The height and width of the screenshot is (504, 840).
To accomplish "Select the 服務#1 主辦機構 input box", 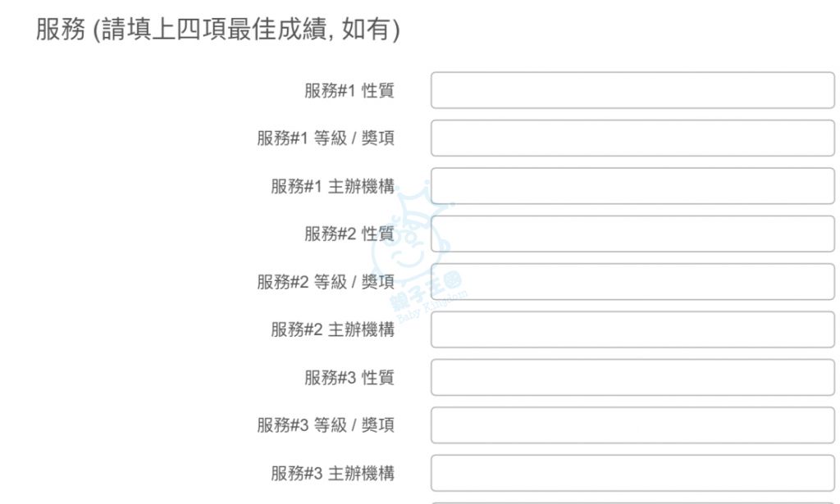I will coord(632,186).
